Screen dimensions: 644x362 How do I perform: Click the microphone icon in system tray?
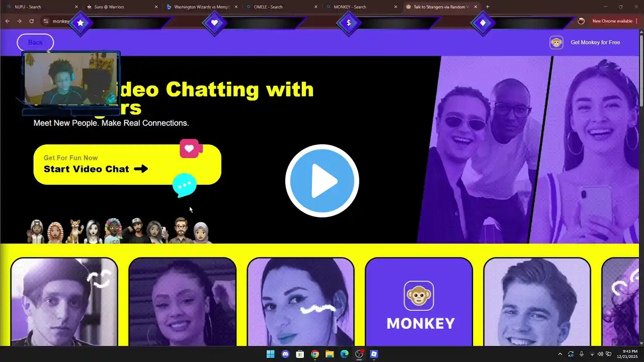(581, 354)
